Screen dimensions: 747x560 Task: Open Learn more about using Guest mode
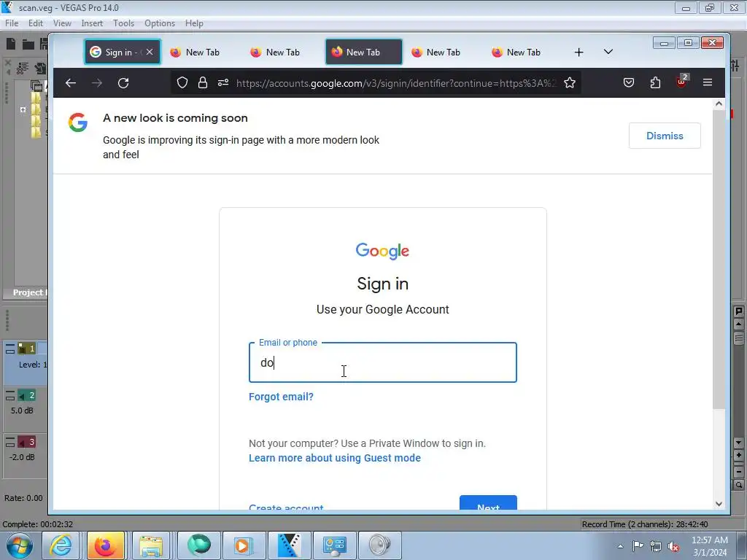334,458
